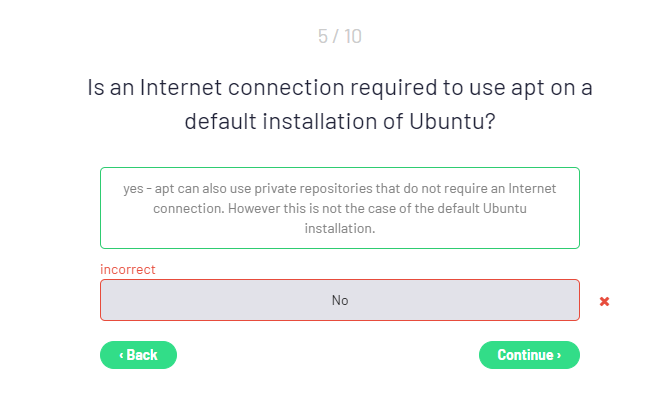
Task: Click the word 'Continue' to advance quiz
Action: (x=525, y=355)
